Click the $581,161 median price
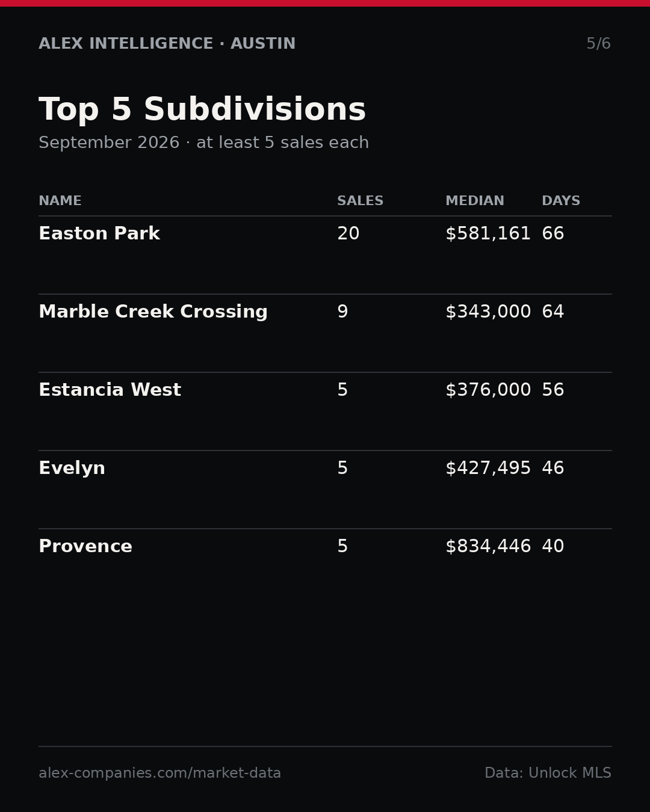Screen dimensions: 650x812 coord(488,234)
